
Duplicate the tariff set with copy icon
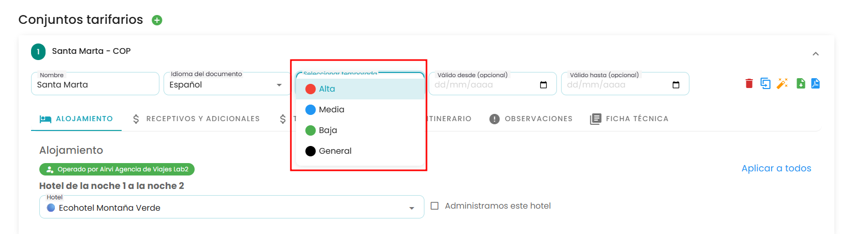pos(766,83)
